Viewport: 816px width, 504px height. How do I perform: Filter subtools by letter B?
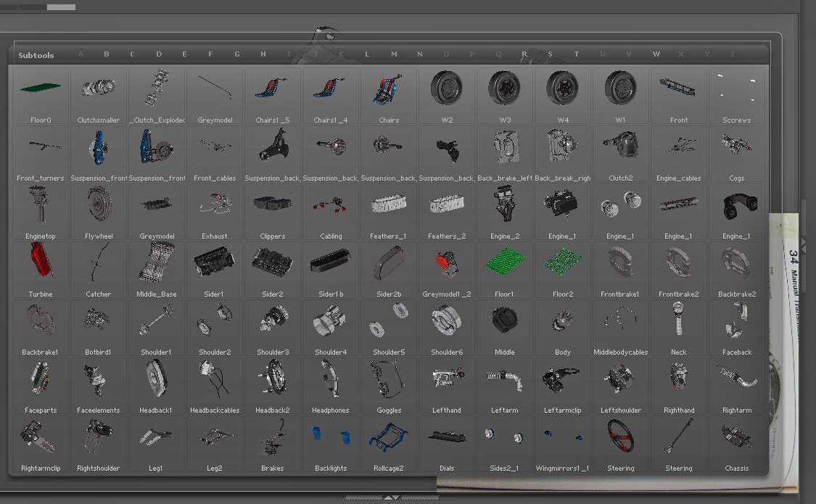[x=107, y=54]
